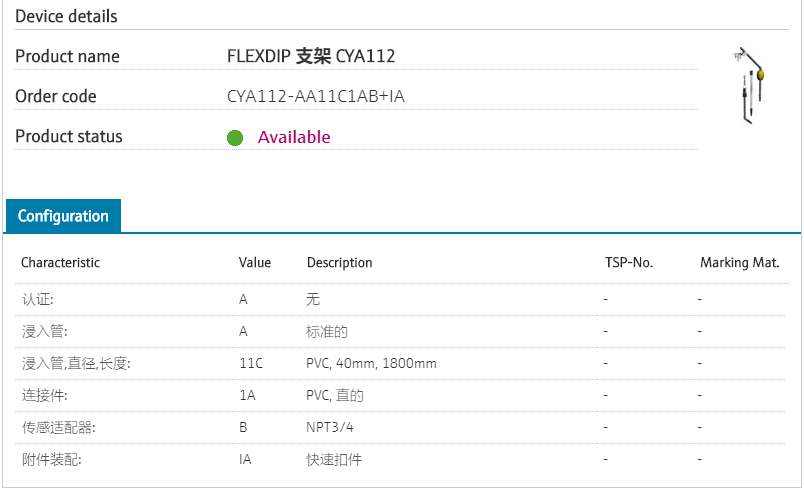Click the Description column header
This screenshot has height=489, width=804.
[339, 263]
